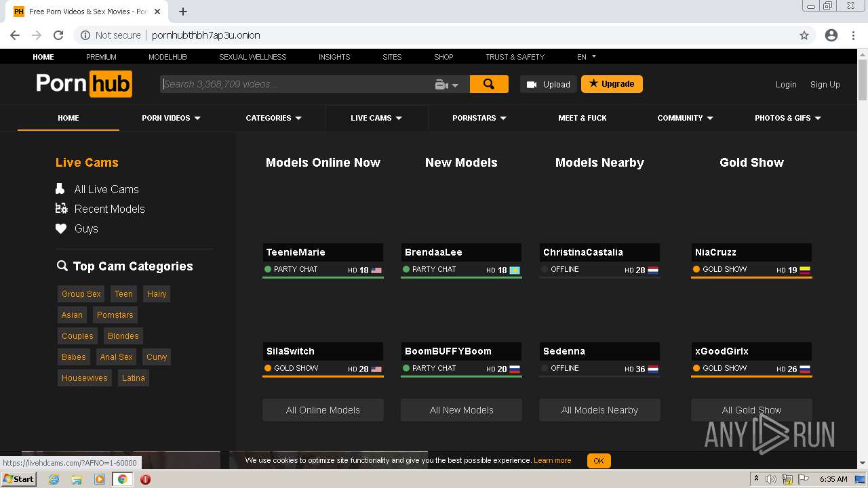Click the All Online Models button
The width and height of the screenshot is (868, 488).
323,410
